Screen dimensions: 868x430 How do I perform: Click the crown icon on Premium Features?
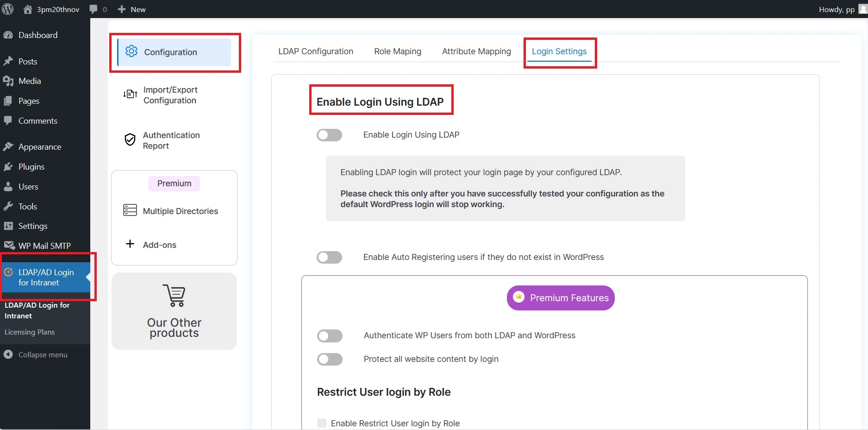point(519,297)
